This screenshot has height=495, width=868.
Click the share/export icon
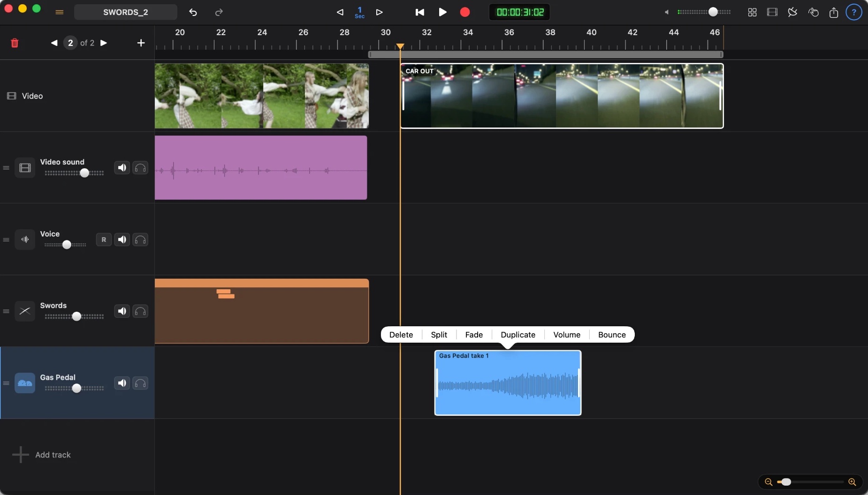834,12
